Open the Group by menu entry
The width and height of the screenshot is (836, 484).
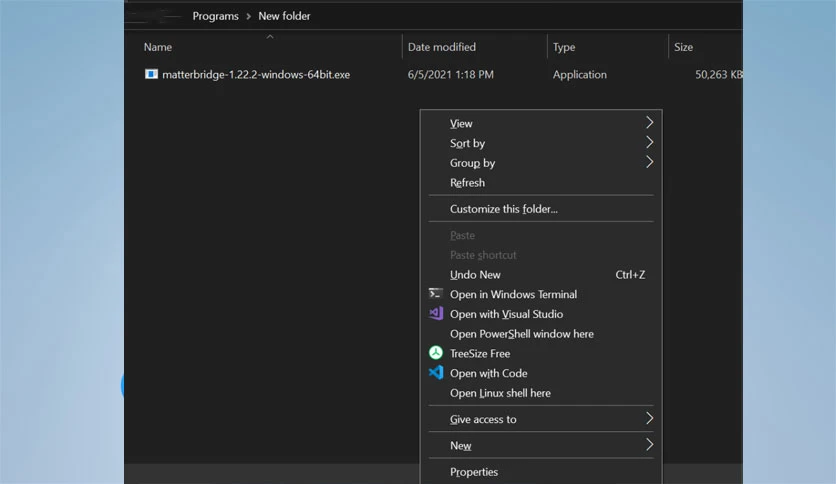coord(541,163)
